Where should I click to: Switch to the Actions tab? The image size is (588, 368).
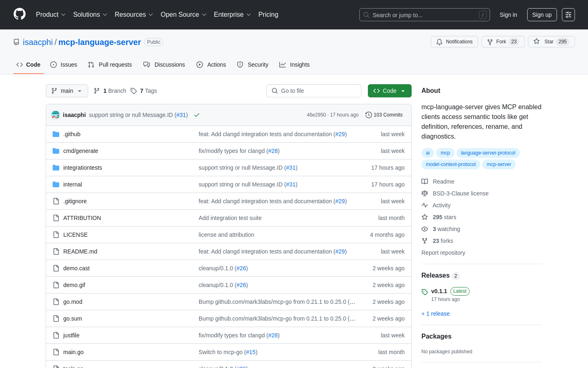211,65
